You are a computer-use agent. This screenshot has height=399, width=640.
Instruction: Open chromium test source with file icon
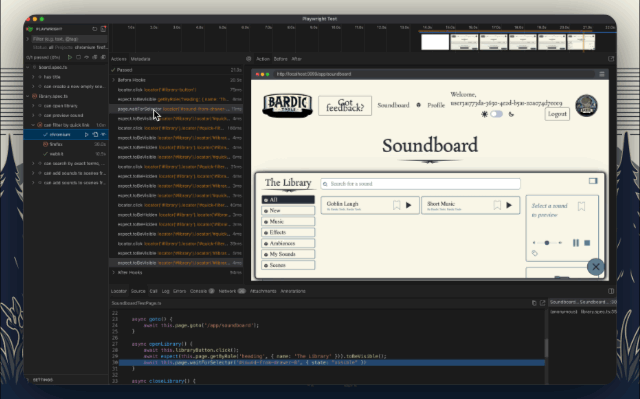point(95,135)
